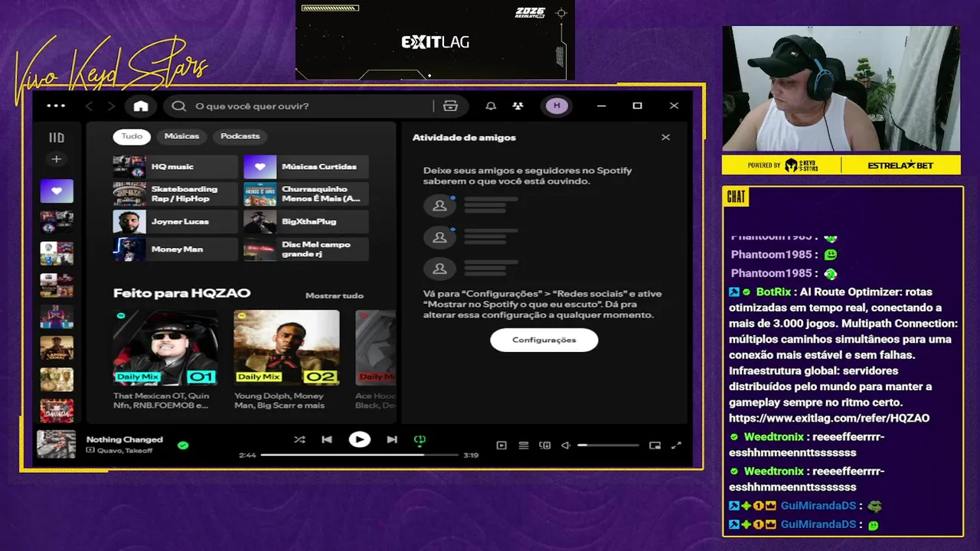Open the H profile avatar menu
The height and width of the screenshot is (551, 980).
557,106
